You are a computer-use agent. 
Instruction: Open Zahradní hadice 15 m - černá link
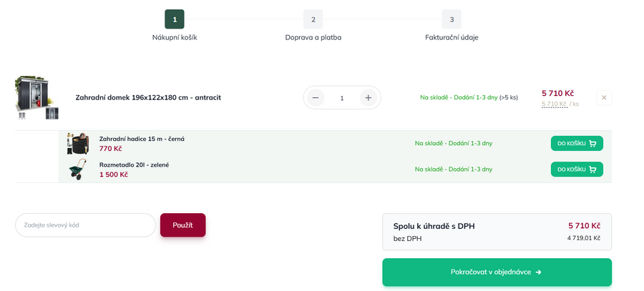tap(142, 139)
